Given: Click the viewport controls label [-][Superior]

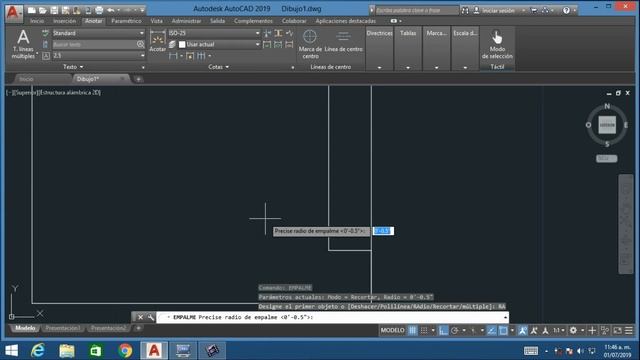Looking at the screenshot, I should pos(22,93).
